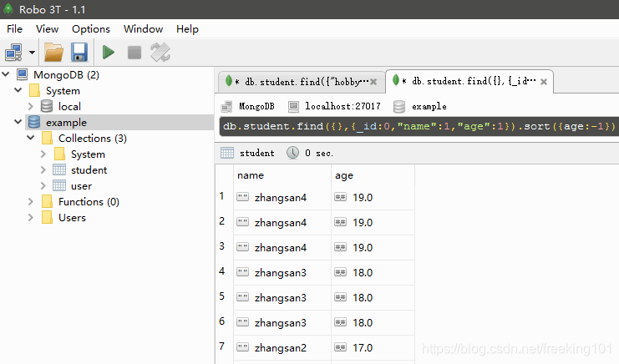The width and height of the screenshot is (619, 364).
Task: Run the query with green play button
Action: (108, 53)
